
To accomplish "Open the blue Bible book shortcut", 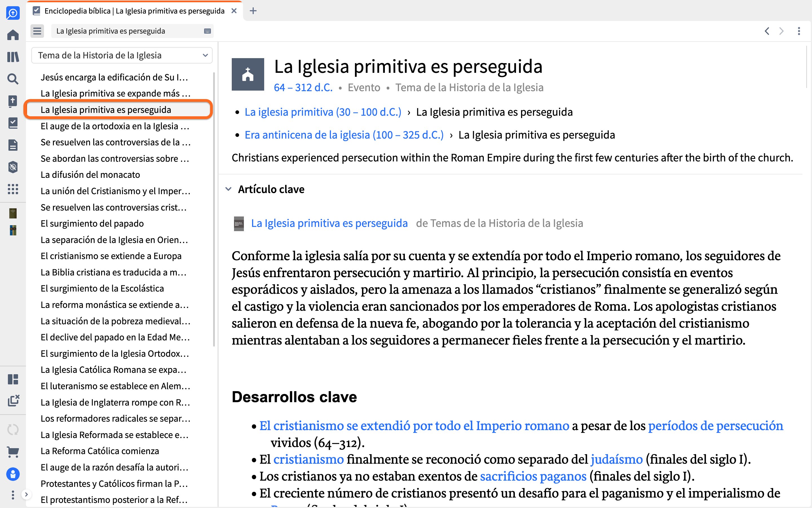I will coord(13,231).
